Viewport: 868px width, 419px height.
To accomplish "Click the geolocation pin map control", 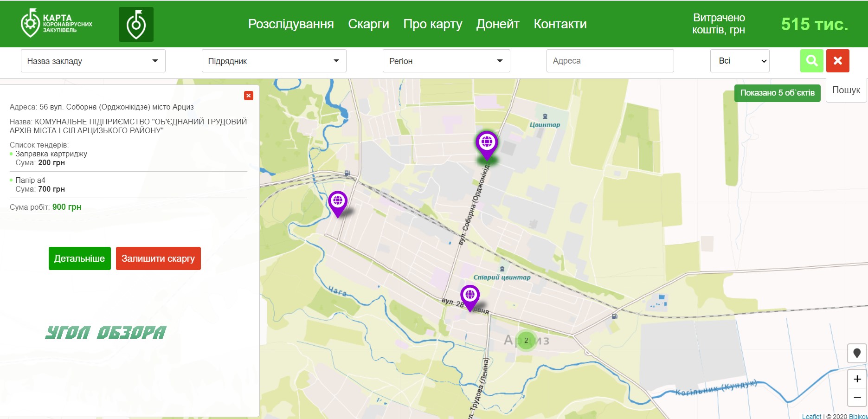I will point(857,353).
